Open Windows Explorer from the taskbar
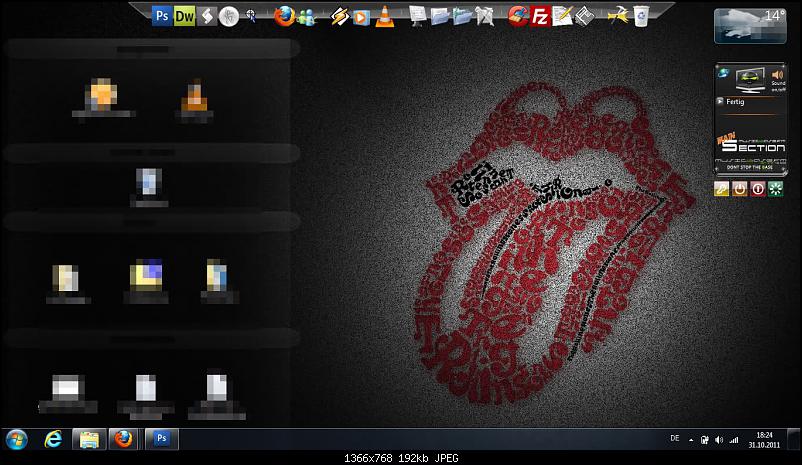The height and width of the screenshot is (465, 802). click(89, 439)
